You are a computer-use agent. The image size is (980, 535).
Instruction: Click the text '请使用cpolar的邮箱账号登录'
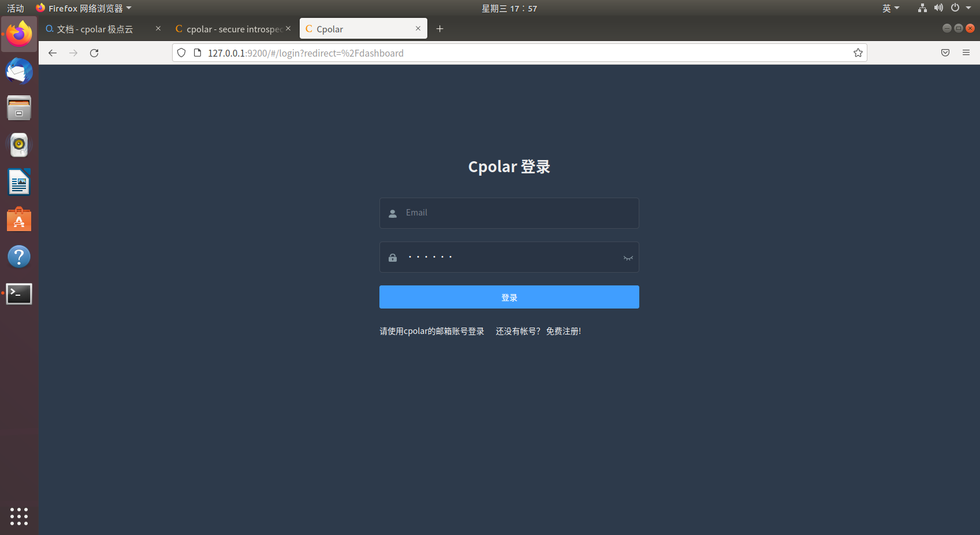pyautogui.click(x=432, y=331)
